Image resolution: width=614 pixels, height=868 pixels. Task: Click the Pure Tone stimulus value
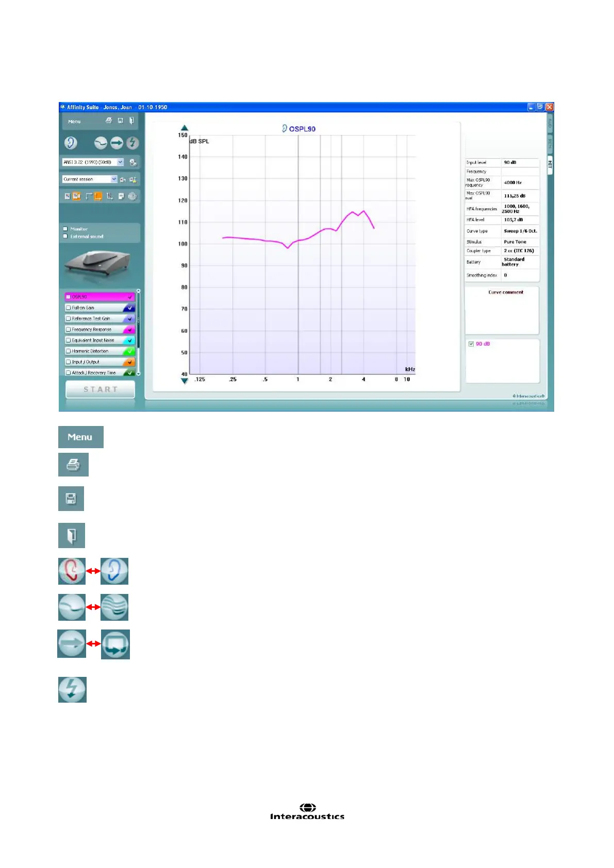point(515,242)
